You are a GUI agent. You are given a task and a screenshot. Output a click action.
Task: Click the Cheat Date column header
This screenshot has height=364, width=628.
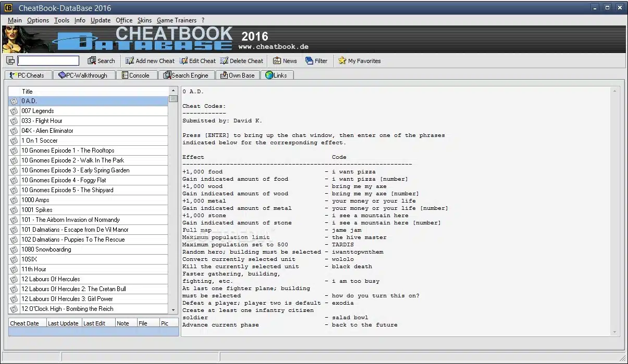pos(28,323)
